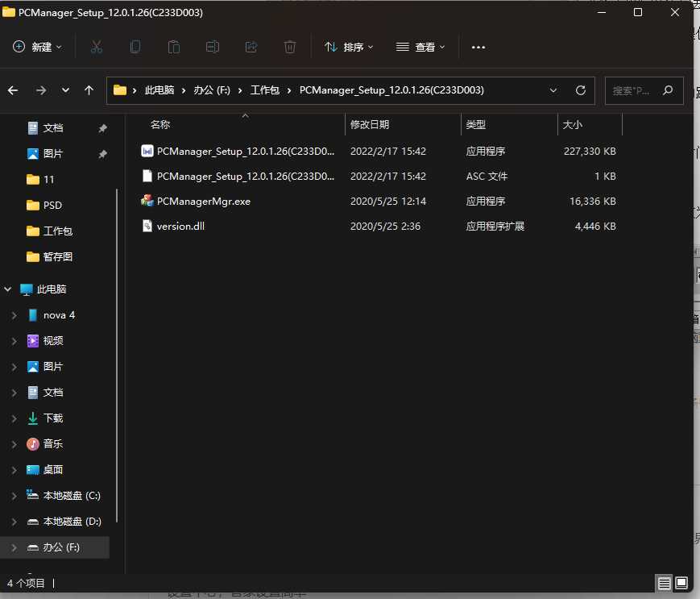
Task: Select the PCManagerMgr.exe file name
Action: point(204,202)
